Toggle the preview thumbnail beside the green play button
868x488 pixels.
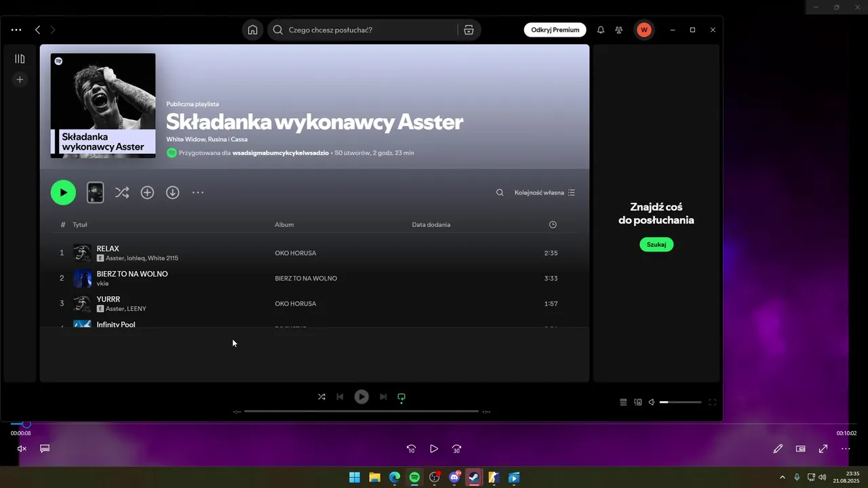(x=96, y=192)
